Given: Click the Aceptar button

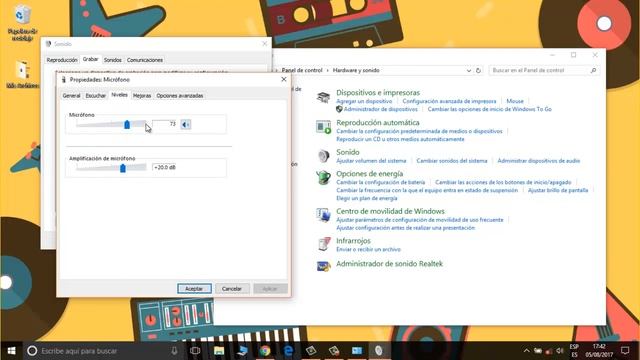Looking at the screenshot, I should click(194, 289).
